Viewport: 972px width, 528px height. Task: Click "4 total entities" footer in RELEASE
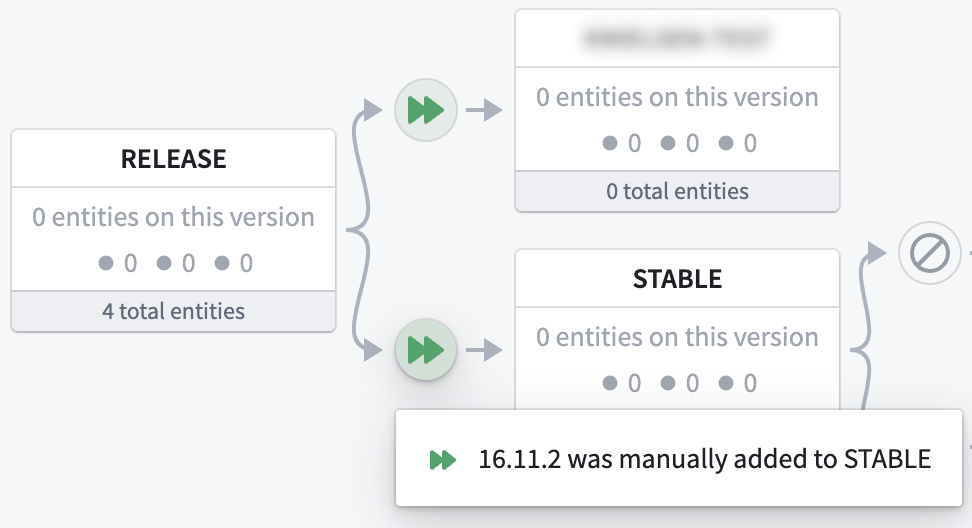click(174, 311)
